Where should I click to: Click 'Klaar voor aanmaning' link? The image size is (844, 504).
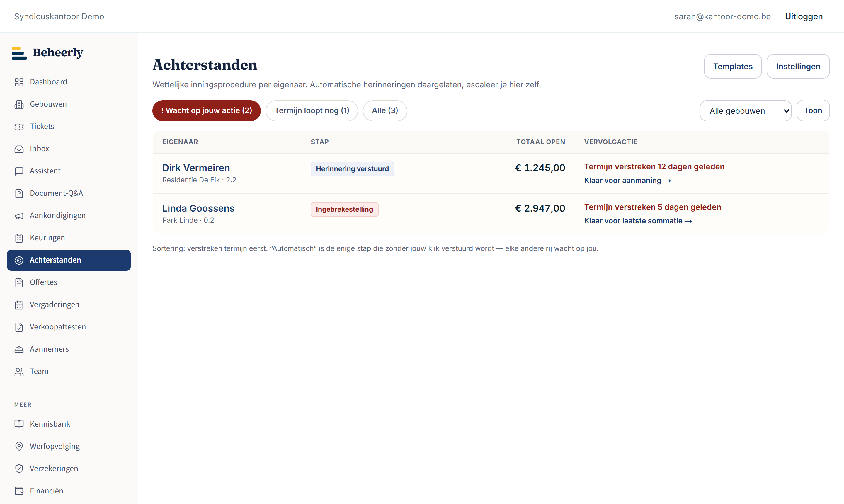(628, 180)
